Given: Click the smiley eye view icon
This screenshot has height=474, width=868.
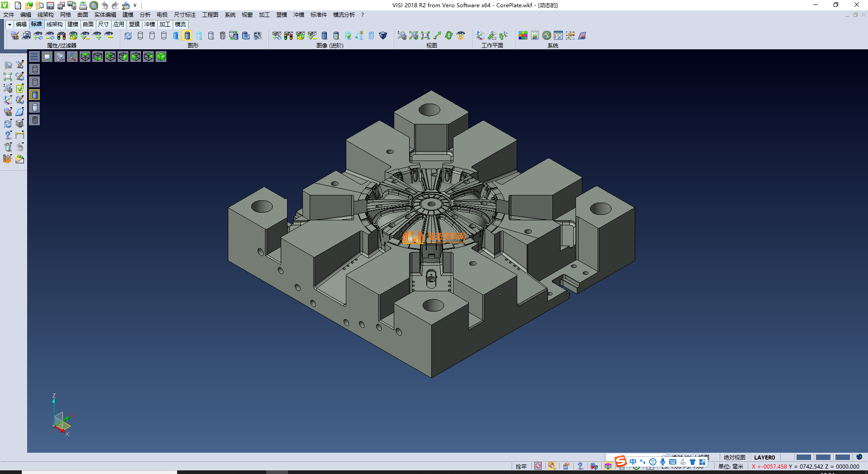Looking at the screenshot, I should point(461,36).
